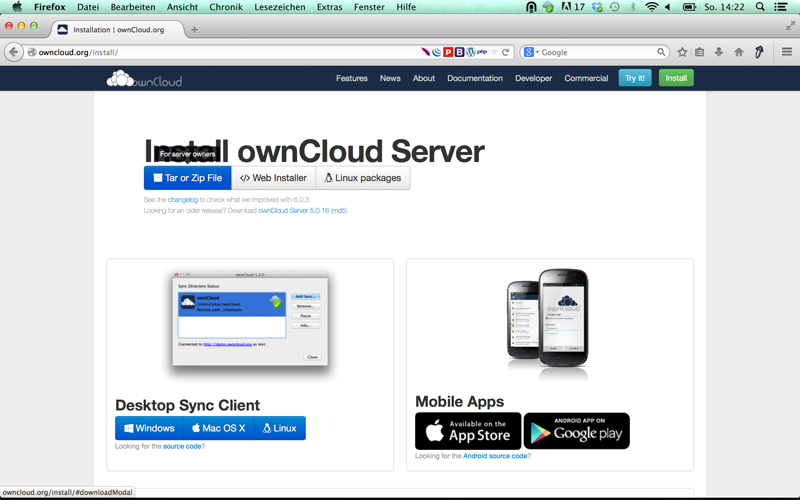
Task: Open the Bearbeiten menu
Action: click(133, 7)
